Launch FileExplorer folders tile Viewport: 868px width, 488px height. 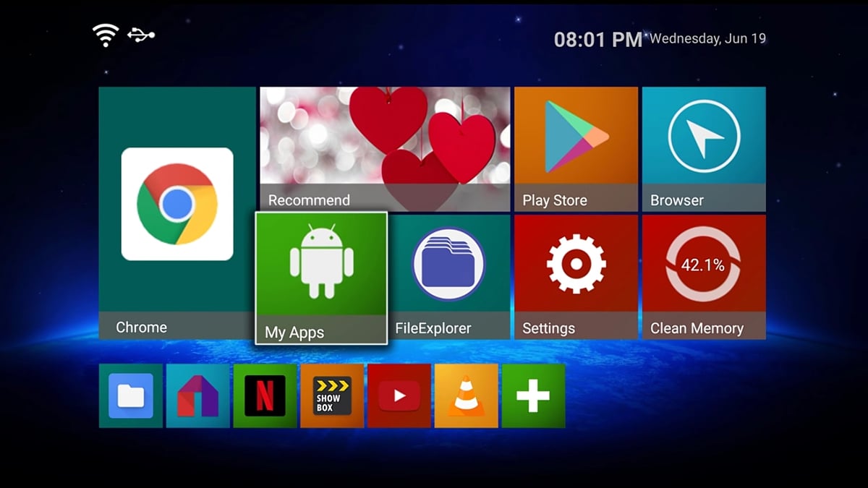[448, 277]
